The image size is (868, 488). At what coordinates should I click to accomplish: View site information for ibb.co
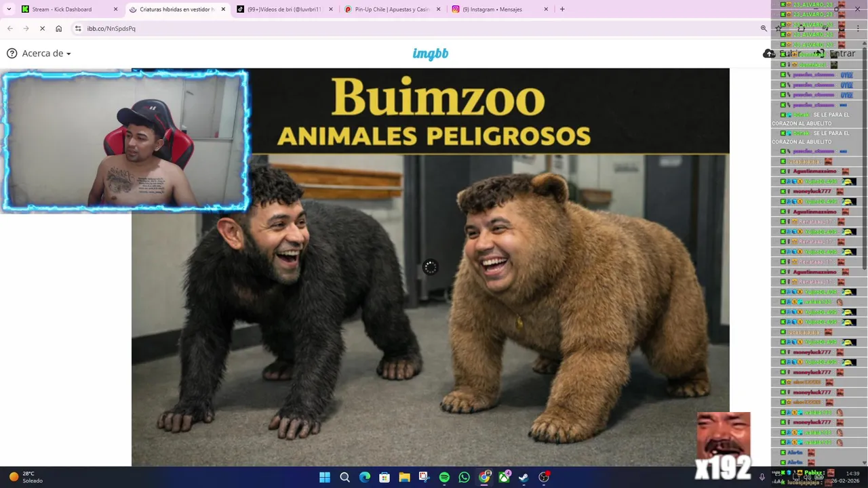[78, 28]
